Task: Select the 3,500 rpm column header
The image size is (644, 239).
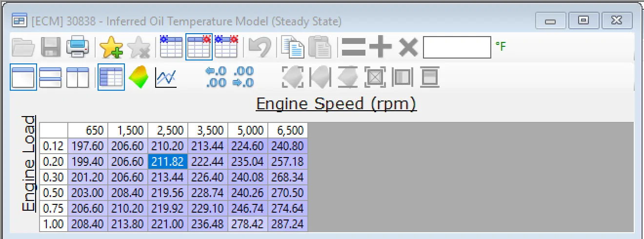Action: [208, 131]
